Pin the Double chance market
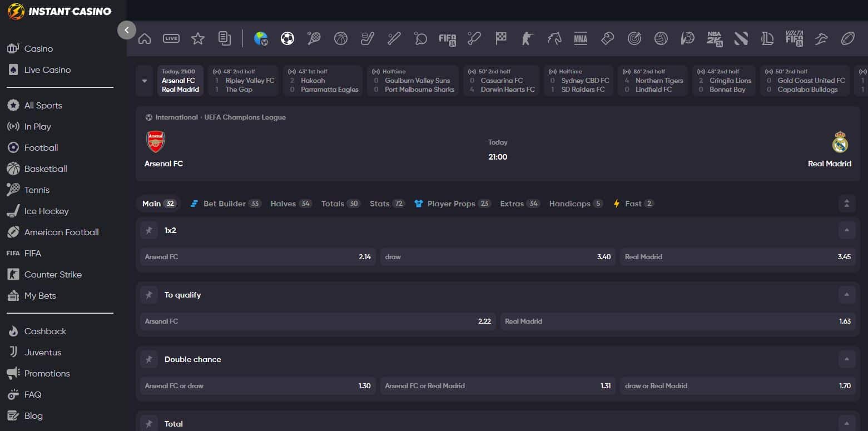This screenshot has width=868, height=431. [x=149, y=359]
